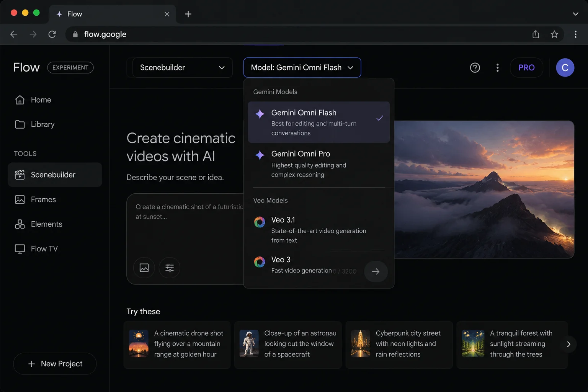Try the tranquil forest suggestion
Image resolution: width=588 pixels, height=392 pixels.
511,344
